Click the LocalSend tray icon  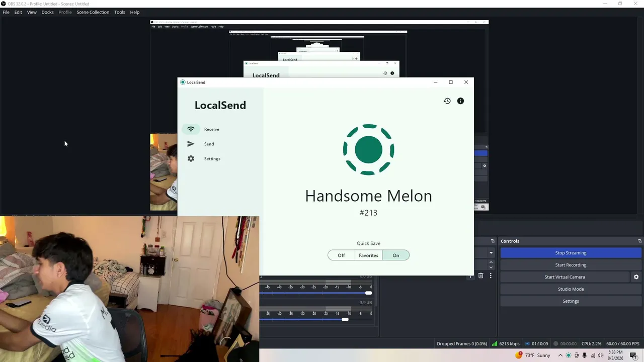pos(569,355)
